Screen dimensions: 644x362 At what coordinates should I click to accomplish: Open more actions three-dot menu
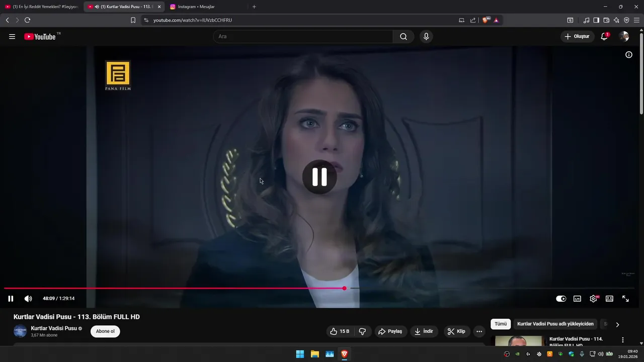pos(479,331)
